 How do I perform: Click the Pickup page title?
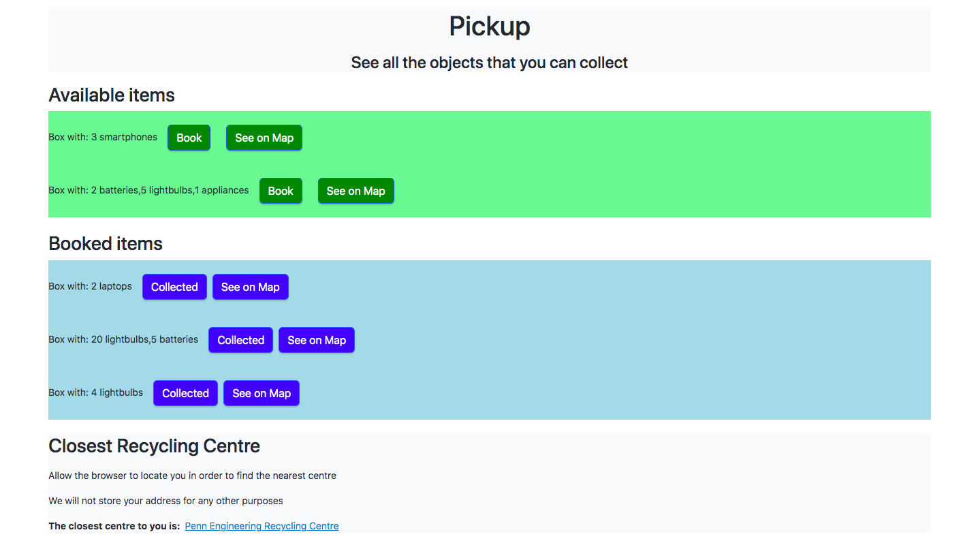coord(489,27)
